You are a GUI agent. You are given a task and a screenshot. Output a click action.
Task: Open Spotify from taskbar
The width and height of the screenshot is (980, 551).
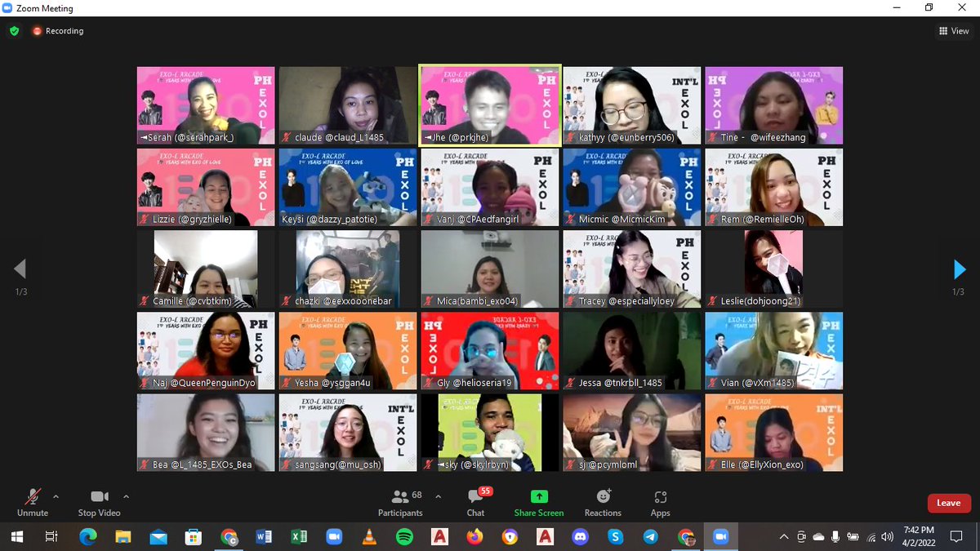click(404, 537)
